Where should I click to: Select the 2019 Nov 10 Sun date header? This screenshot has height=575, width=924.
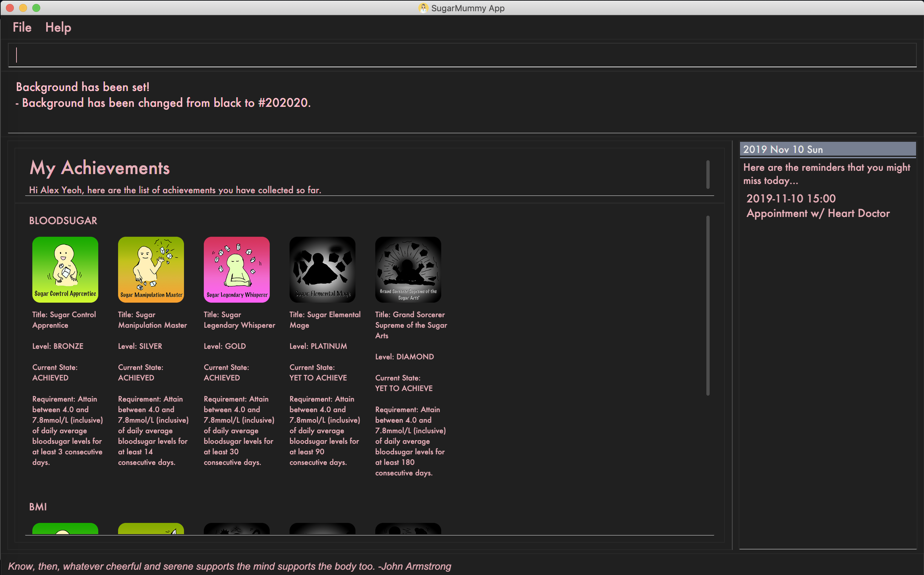(827, 149)
